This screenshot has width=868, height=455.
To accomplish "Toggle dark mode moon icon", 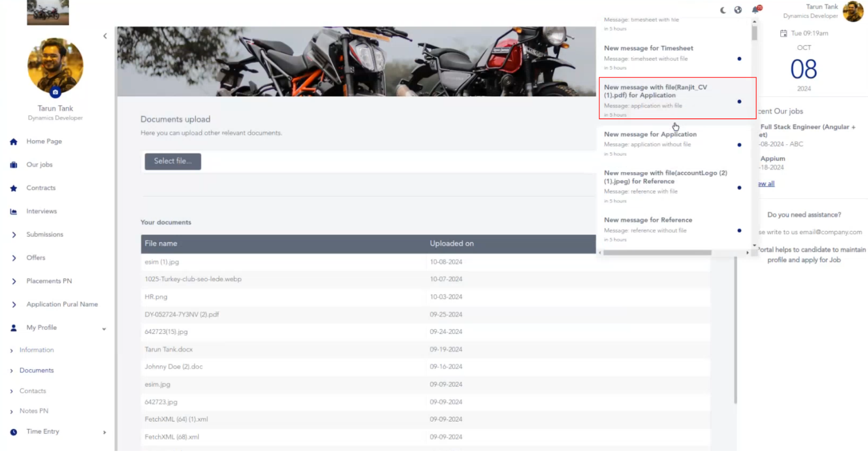I will [x=723, y=10].
